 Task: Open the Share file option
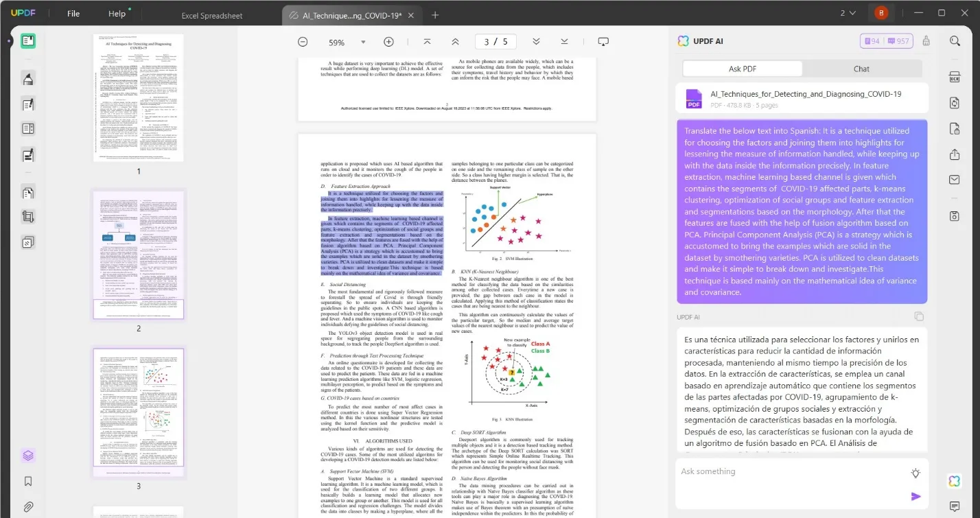click(955, 154)
